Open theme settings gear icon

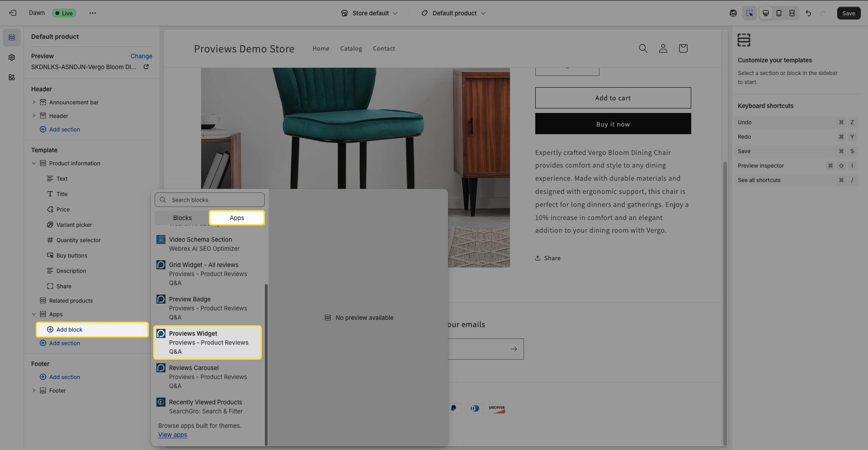[x=12, y=57]
